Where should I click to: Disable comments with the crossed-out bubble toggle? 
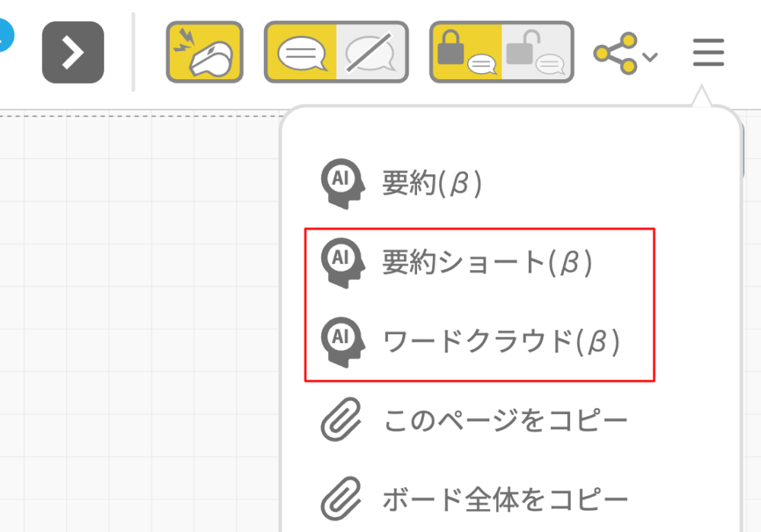371,52
